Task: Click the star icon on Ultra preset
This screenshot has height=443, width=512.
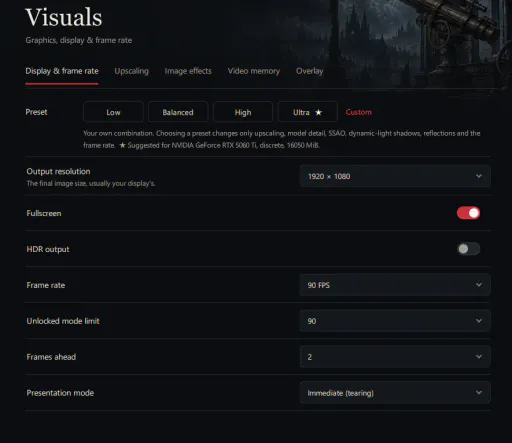Action: coord(318,112)
